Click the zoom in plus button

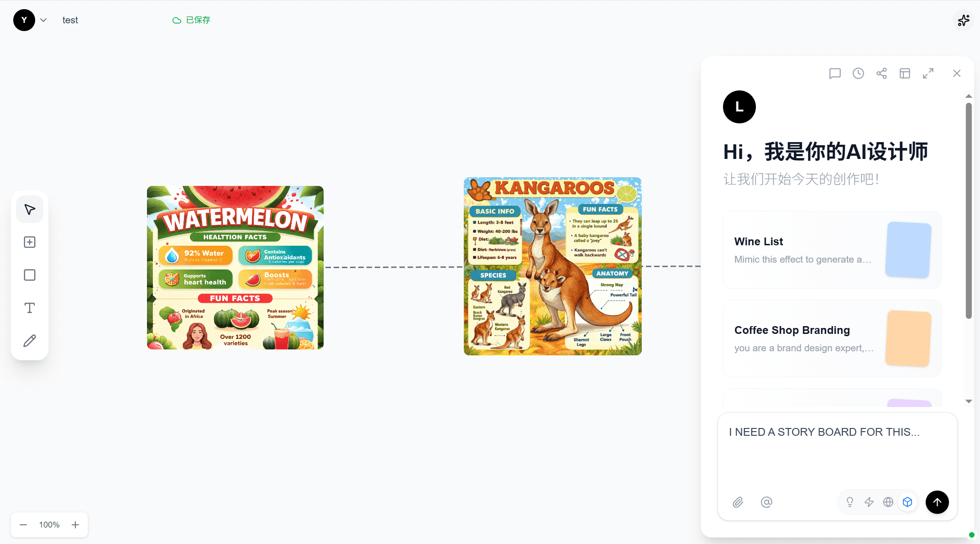tap(75, 525)
